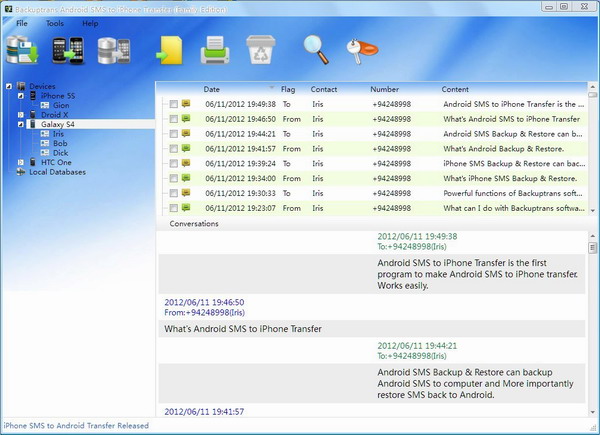Click the phone-to-phone transfer toolbar icon
The image size is (600, 435).
[68, 50]
